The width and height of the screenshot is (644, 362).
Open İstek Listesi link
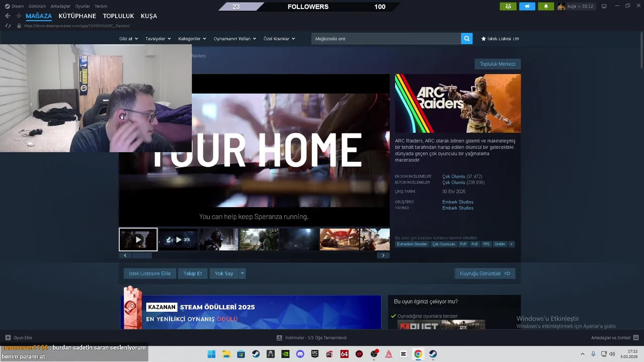(500, 39)
